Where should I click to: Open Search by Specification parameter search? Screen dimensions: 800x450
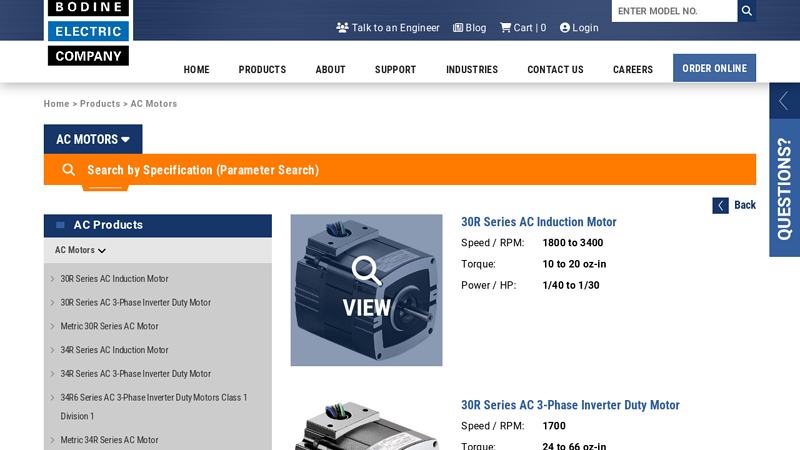[400, 169]
